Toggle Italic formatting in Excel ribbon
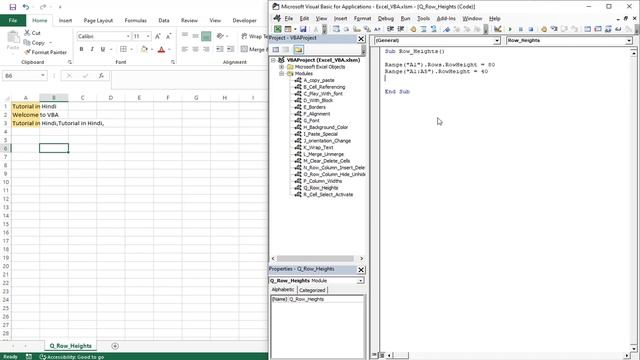Viewport: 640px width, 360px height. tap(92, 49)
